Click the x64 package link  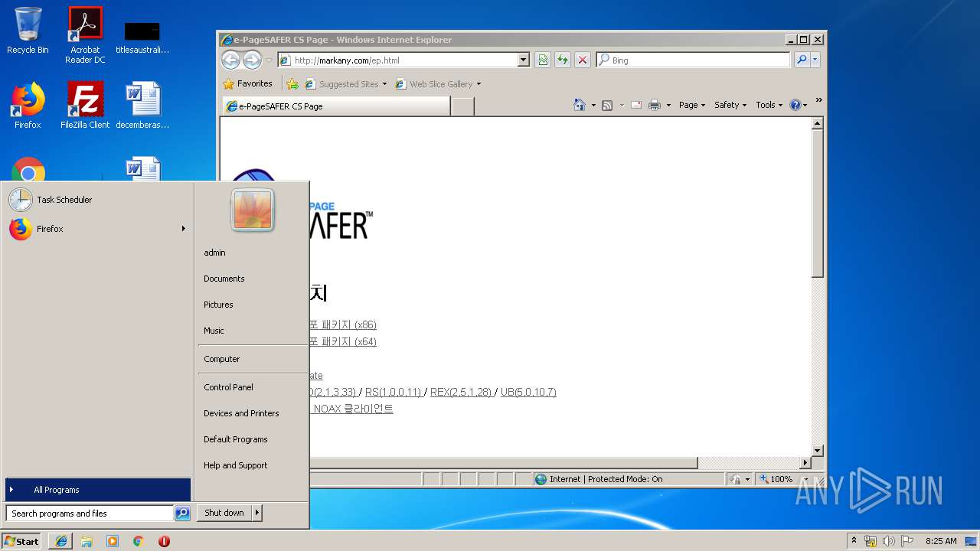coord(343,342)
